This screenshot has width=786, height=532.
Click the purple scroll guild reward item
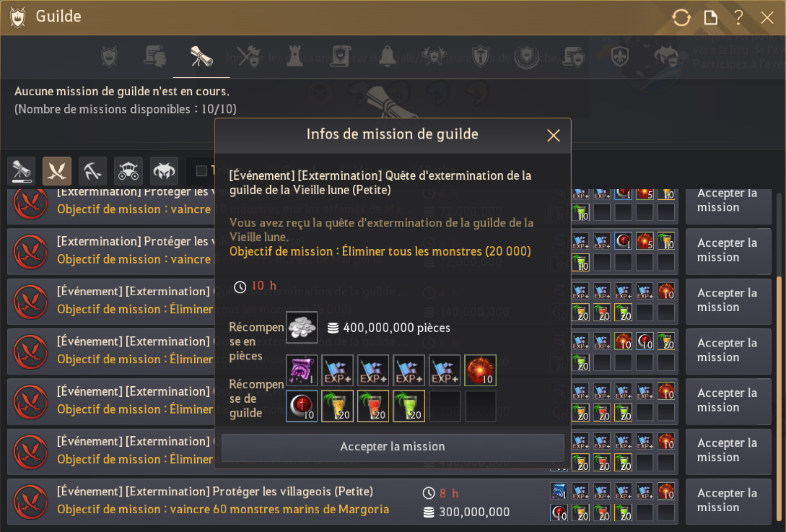pyautogui.click(x=301, y=370)
